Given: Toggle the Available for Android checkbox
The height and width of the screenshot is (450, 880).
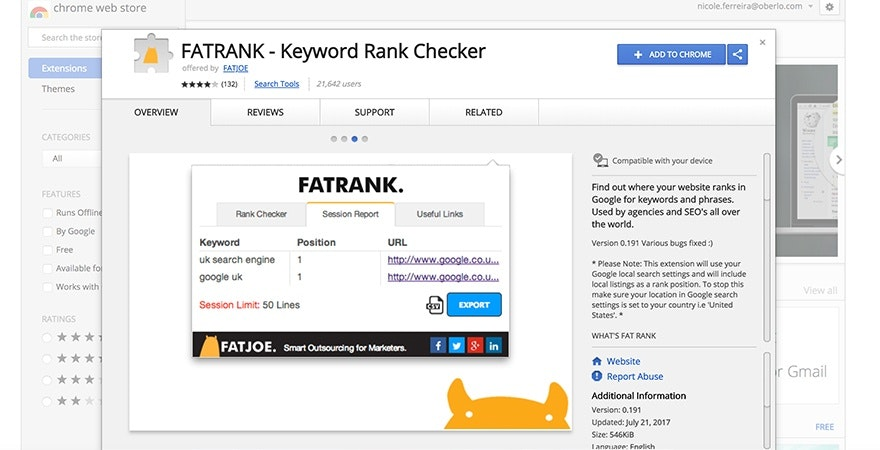Looking at the screenshot, I should point(48,268).
